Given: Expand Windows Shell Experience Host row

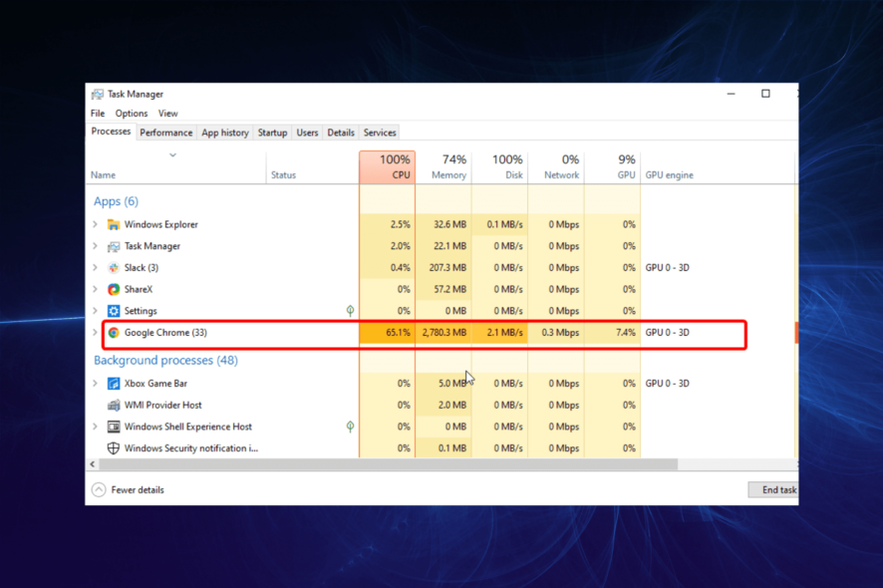Looking at the screenshot, I should [x=95, y=427].
